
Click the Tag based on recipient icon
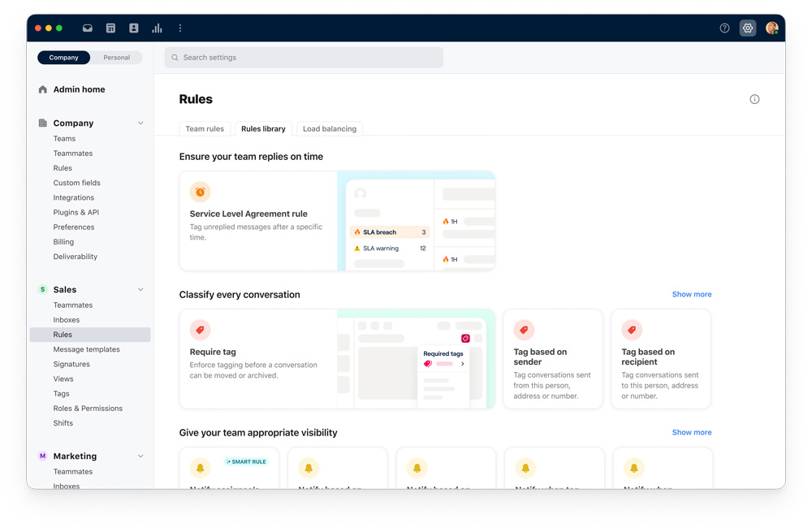pyautogui.click(x=632, y=330)
